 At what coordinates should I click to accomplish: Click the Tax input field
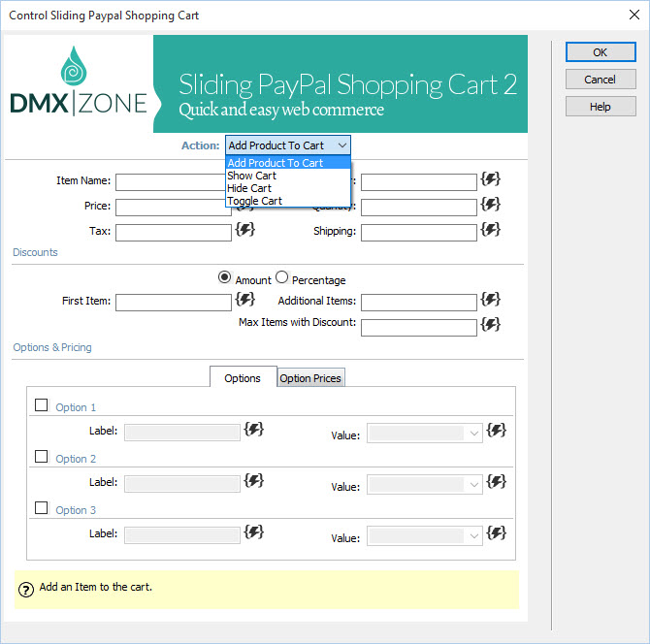tap(174, 233)
